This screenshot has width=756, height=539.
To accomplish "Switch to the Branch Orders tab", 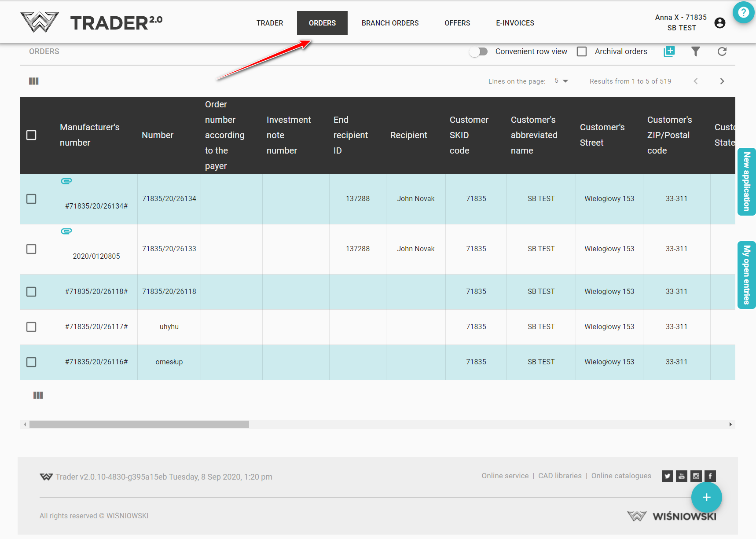I will coord(390,23).
